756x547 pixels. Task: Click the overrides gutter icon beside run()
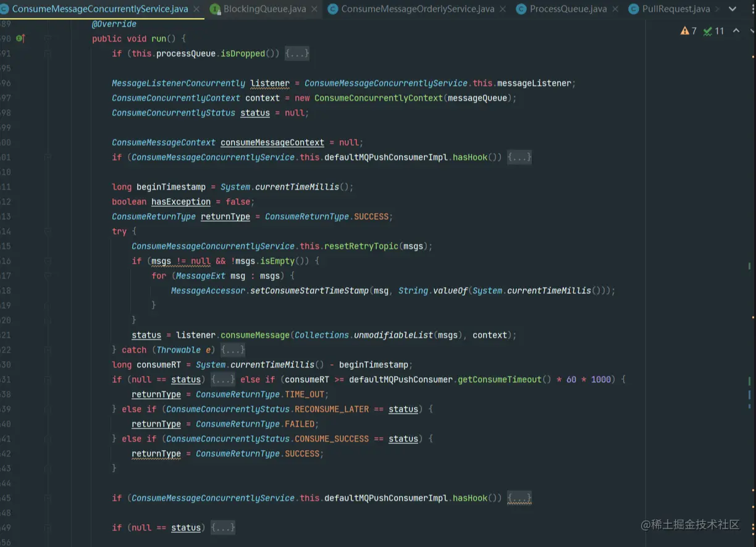20,39
